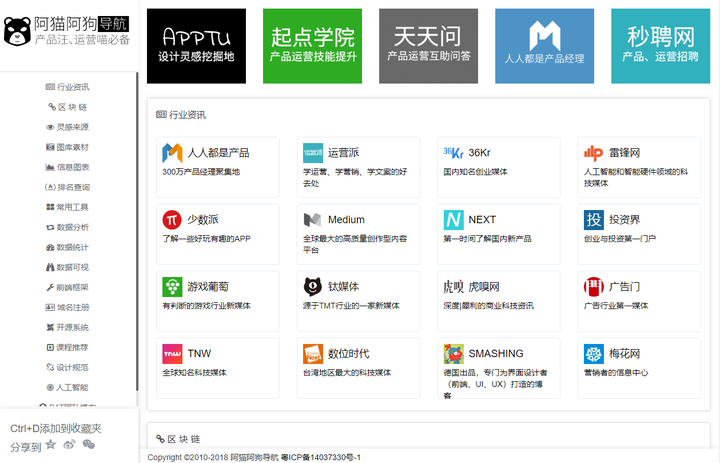Go to 行业资讯 in sidebar menu
Screen dimensions: 720x463
68,87
